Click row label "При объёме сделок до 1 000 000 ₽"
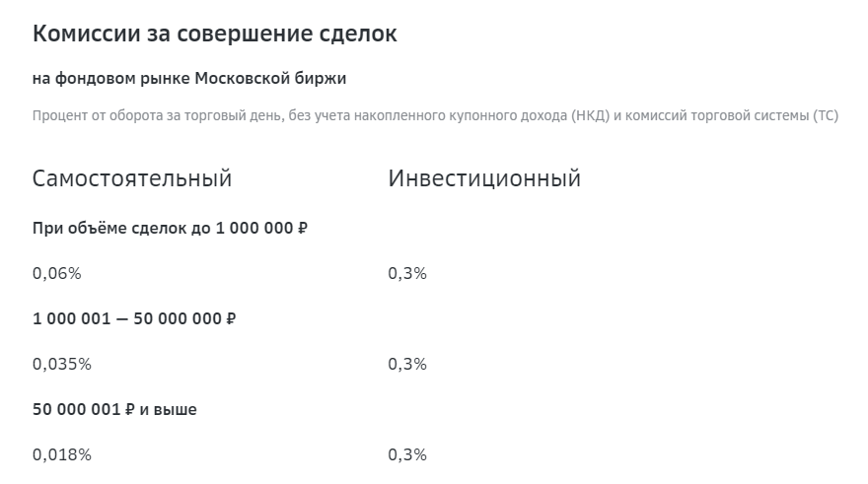Screen dimensions: 868x484 pyautogui.click(x=170, y=228)
